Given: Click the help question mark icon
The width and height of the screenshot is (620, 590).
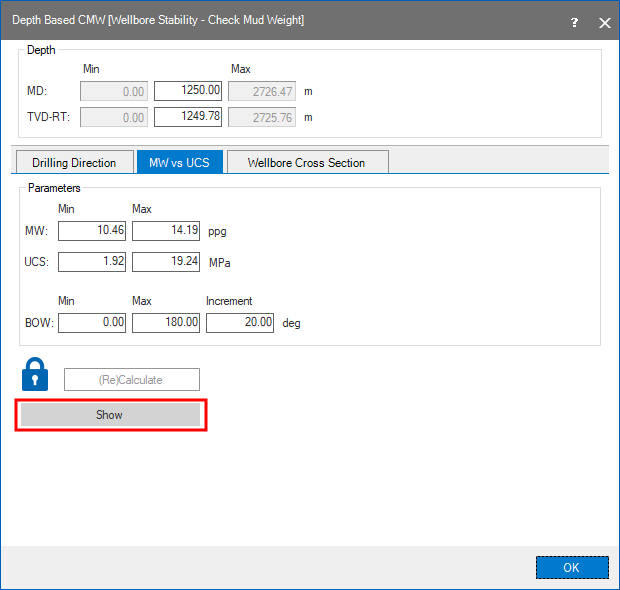Looking at the screenshot, I should point(573,21).
